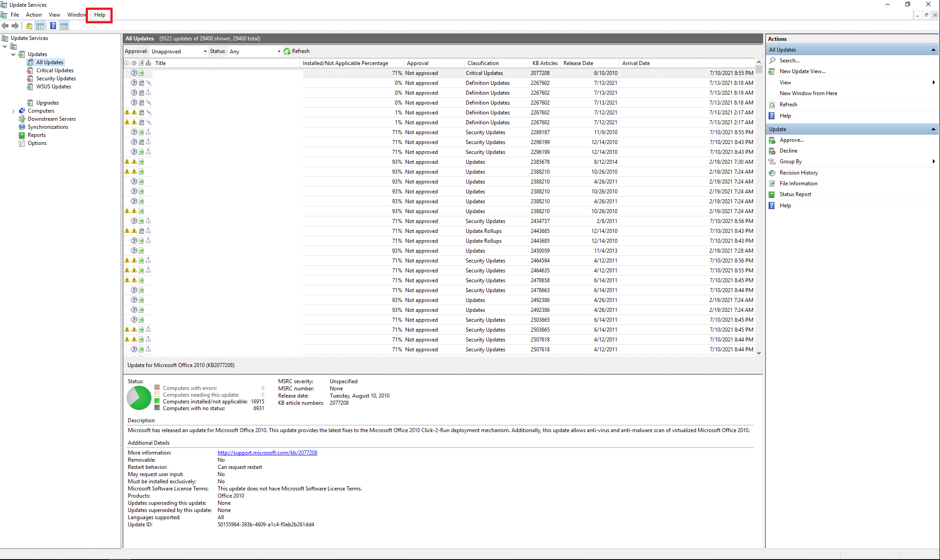Click New Update View in Actions pane
Screen dimensions: 940x560
coord(802,71)
